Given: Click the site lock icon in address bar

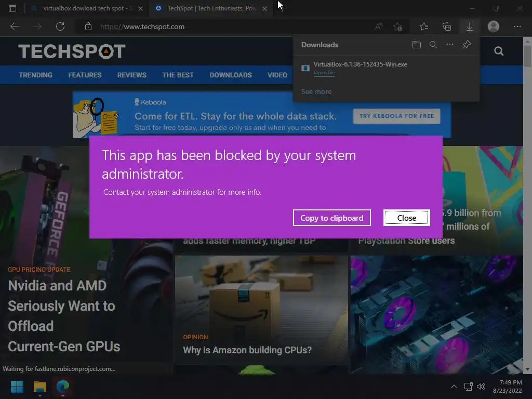Looking at the screenshot, I should coord(88,26).
